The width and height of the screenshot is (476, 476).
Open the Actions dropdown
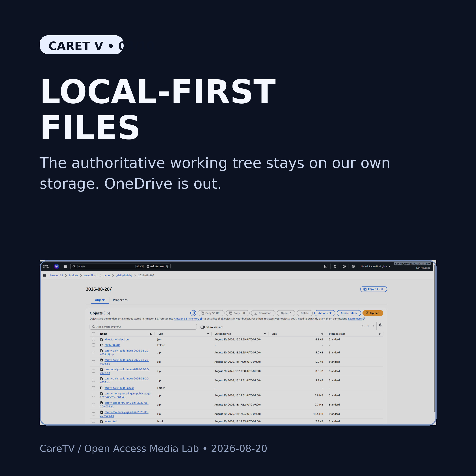(x=325, y=313)
